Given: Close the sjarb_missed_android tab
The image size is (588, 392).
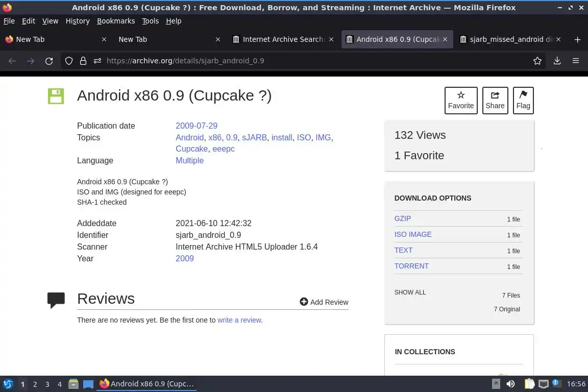Looking at the screenshot, I should [x=558, y=39].
